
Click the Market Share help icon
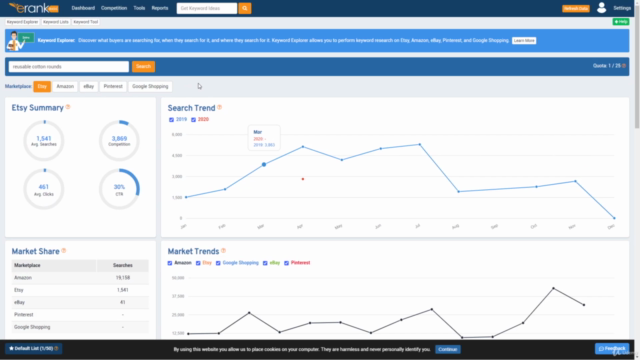point(64,251)
